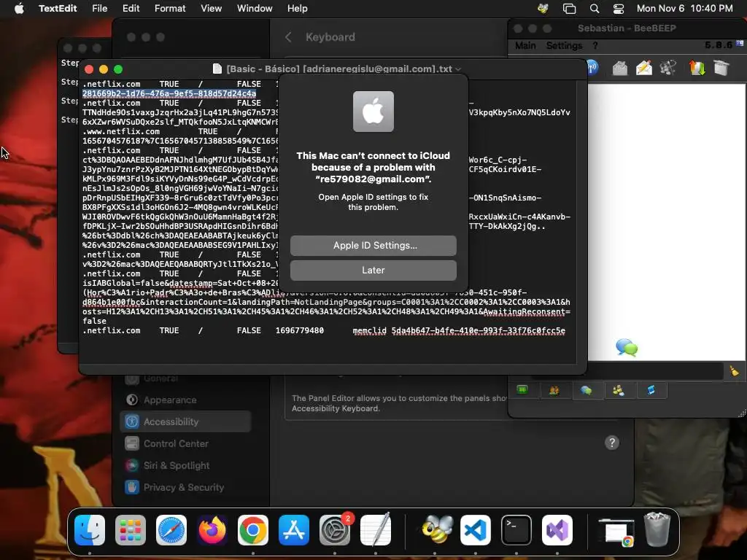
Task: Select Accessibility in System Settings sidebar
Action: pyautogui.click(x=185, y=421)
